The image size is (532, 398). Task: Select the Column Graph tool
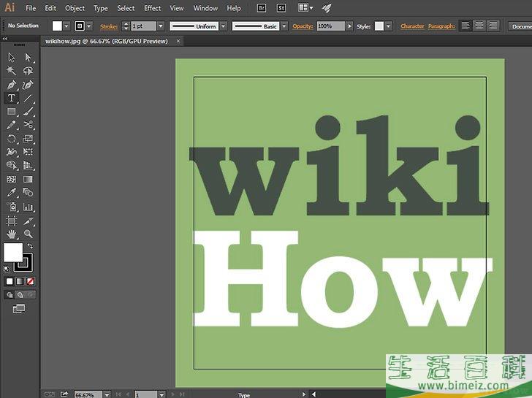(28, 207)
